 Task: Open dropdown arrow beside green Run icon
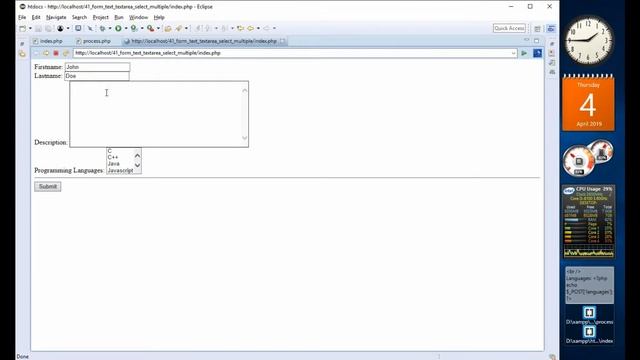coord(126,29)
